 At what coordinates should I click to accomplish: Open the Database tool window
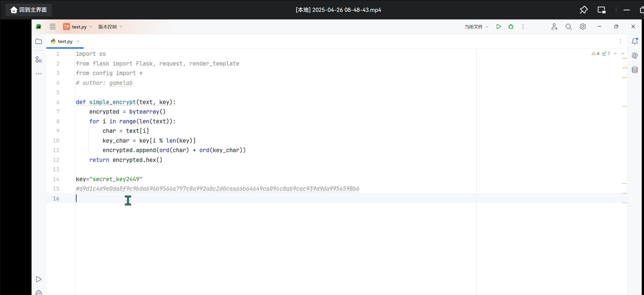point(635,70)
